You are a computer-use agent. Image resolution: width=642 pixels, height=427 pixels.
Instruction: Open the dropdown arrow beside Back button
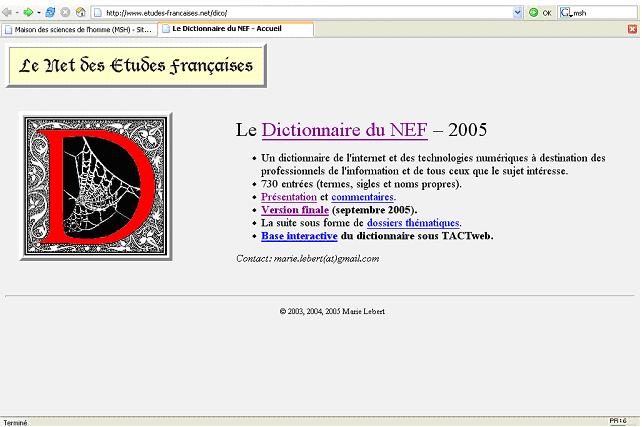pyautogui.click(x=17, y=12)
